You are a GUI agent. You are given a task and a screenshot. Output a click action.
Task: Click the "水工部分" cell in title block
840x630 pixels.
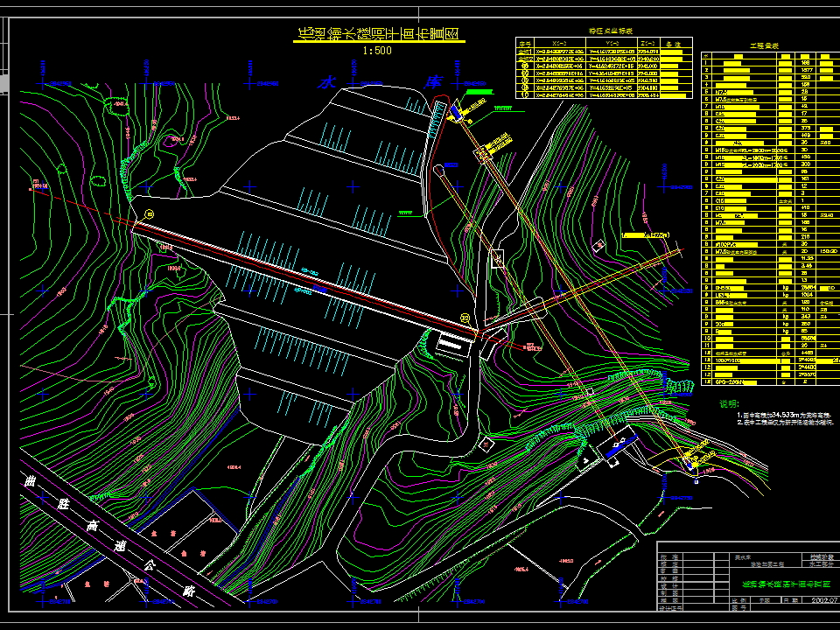coord(822,564)
